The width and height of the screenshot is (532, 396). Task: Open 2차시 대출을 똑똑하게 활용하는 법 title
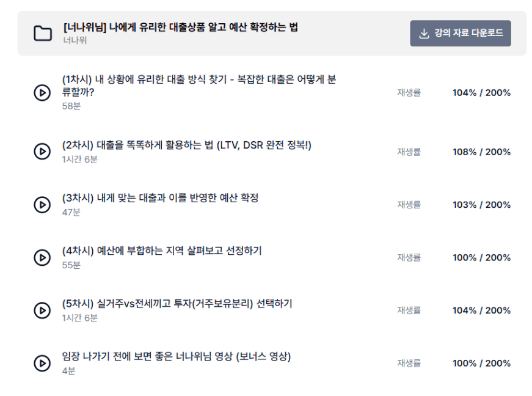coord(186,145)
